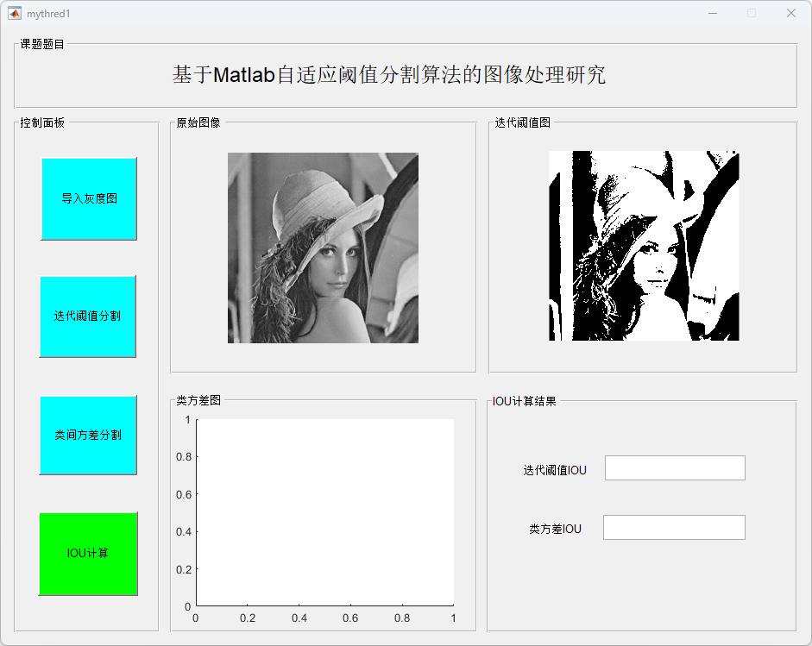This screenshot has height=646, width=812.
Task: Click the 课题题目 panel title
Action: 42,45
